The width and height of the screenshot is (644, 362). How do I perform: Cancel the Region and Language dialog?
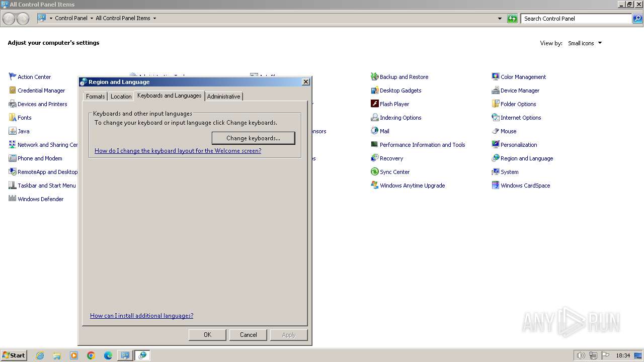(248, 335)
